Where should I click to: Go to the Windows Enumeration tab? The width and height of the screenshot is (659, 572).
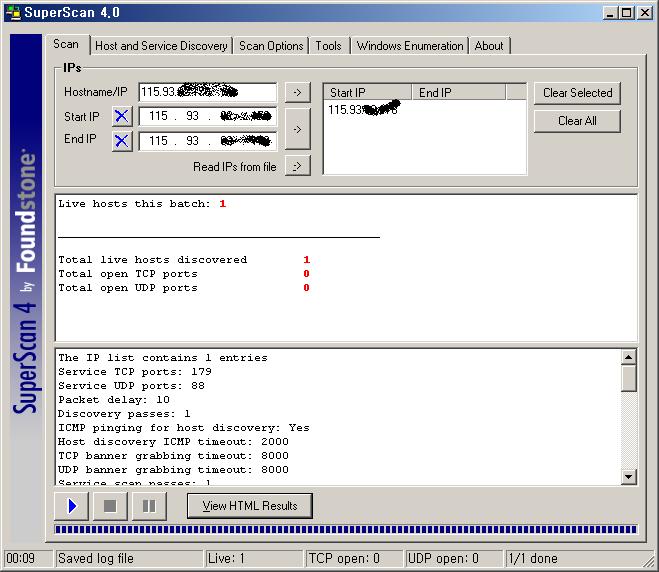point(410,46)
